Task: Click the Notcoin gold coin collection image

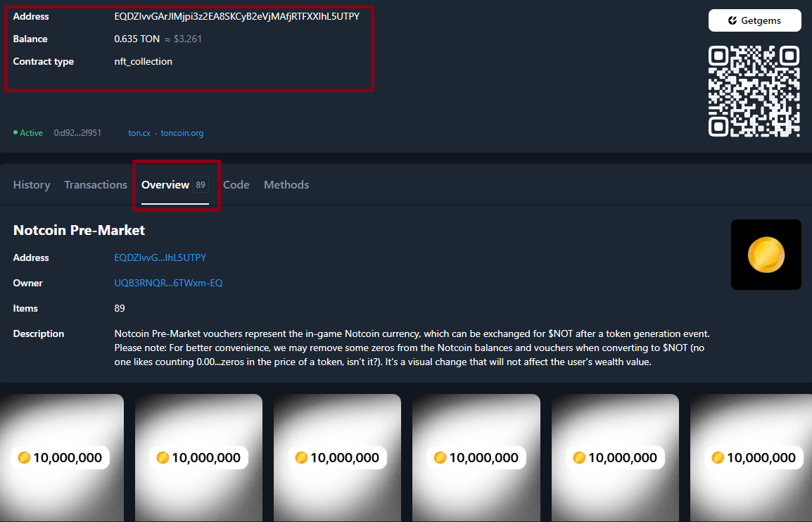Action: click(x=766, y=254)
